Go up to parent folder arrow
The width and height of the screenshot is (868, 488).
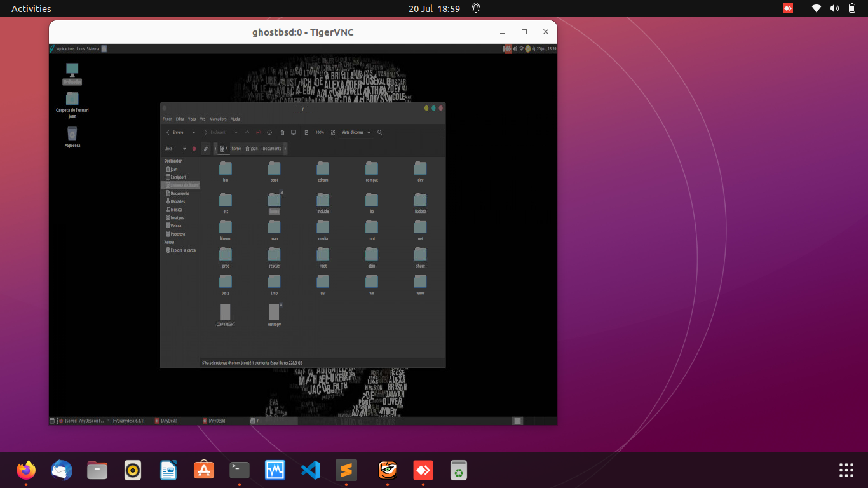[x=247, y=133]
